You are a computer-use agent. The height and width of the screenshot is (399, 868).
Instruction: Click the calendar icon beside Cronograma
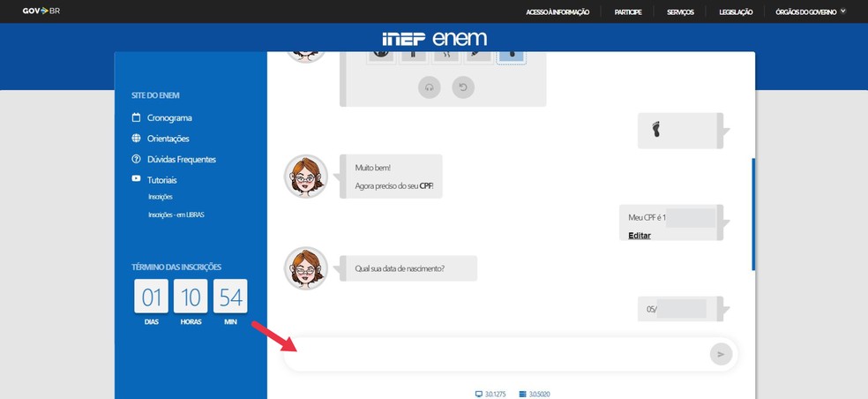(136, 117)
